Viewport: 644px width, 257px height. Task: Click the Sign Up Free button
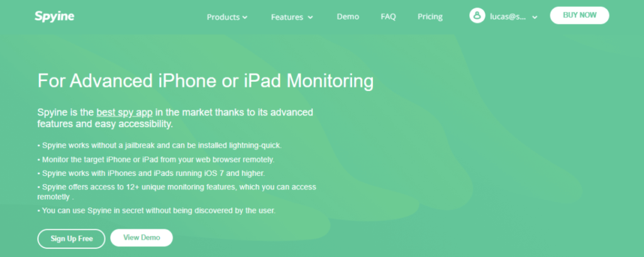tap(72, 239)
